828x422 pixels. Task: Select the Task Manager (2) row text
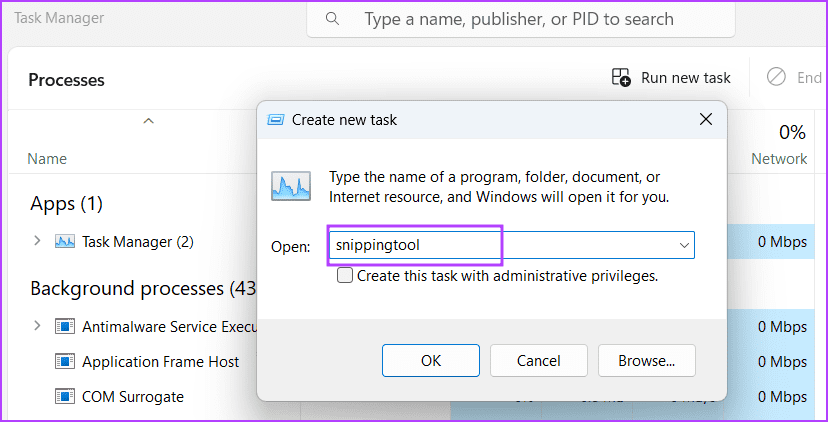(138, 242)
